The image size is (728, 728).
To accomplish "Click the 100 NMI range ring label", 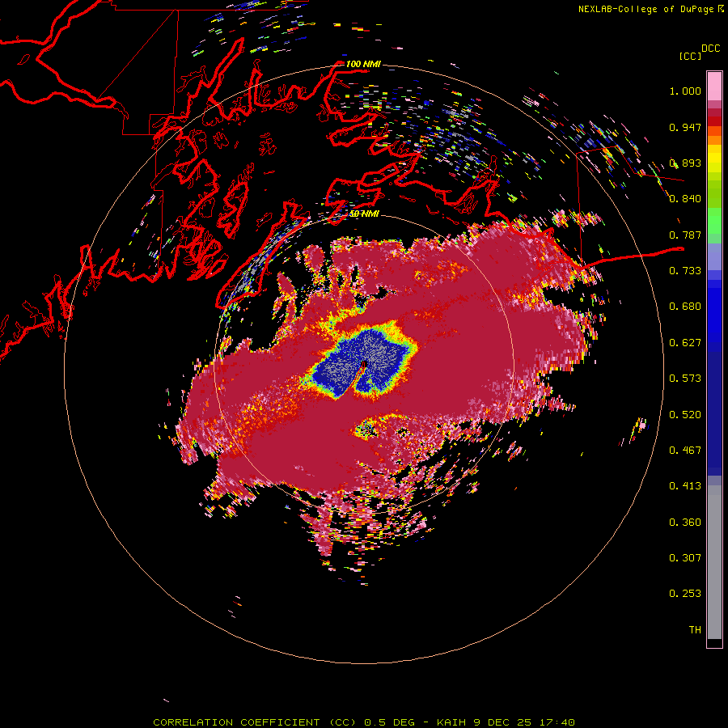I will pos(363,64).
